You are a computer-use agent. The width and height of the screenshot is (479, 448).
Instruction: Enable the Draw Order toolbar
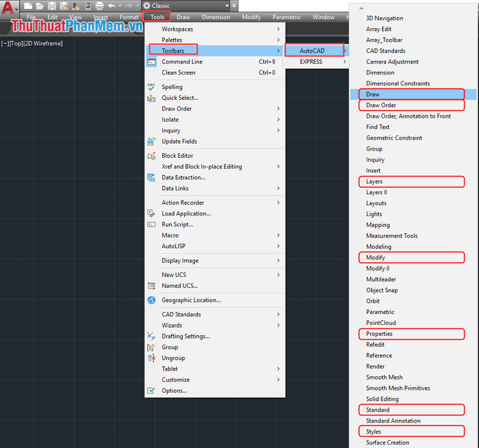coord(413,105)
